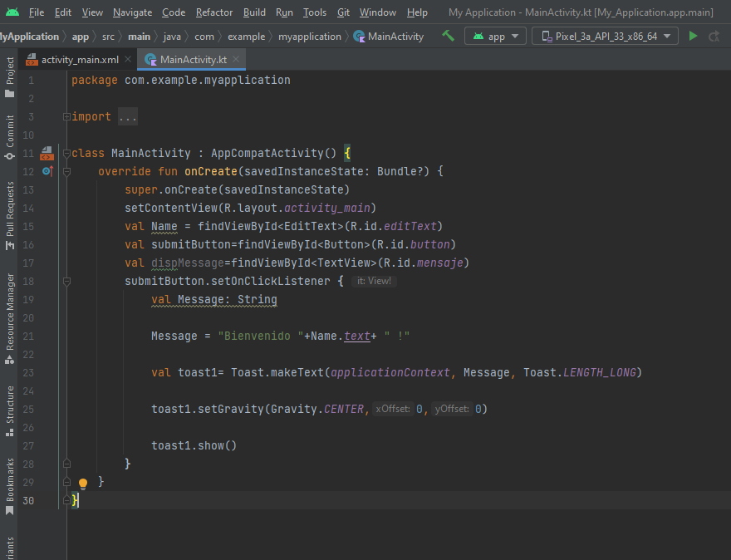Click the related XML gutter icon on line 11
Viewport: 731px width, 560px height.
pos(47,153)
